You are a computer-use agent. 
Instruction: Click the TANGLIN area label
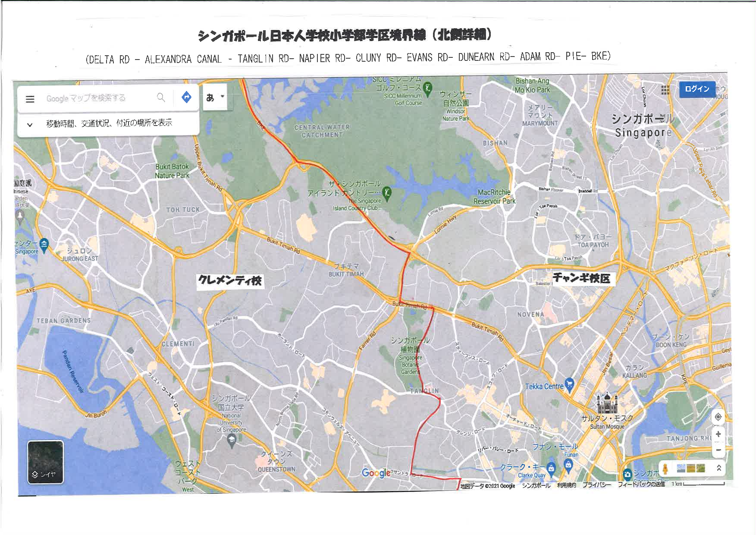click(424, 391)
